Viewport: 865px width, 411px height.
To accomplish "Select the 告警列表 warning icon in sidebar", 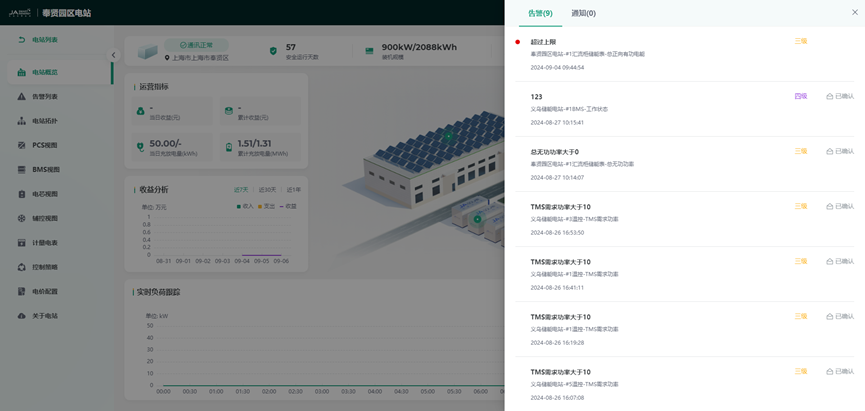I will tap(22, 97).
